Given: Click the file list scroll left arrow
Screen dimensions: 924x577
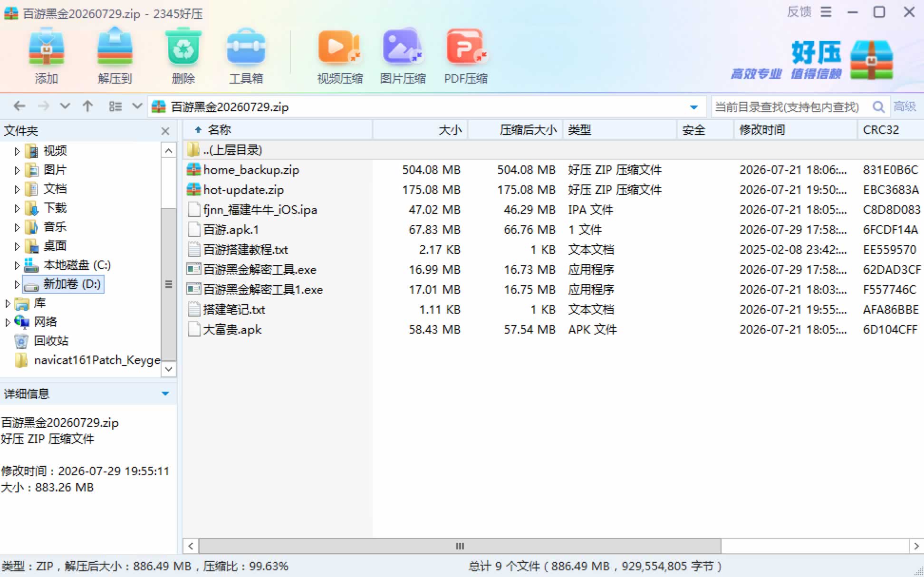Looking at the screenshot, I should 191,546.
